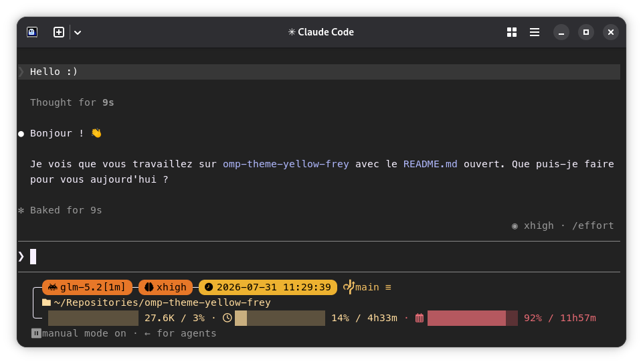Viewport: 643px width, 364px height.
Task: Click the session clock icon
Action: 227,318
